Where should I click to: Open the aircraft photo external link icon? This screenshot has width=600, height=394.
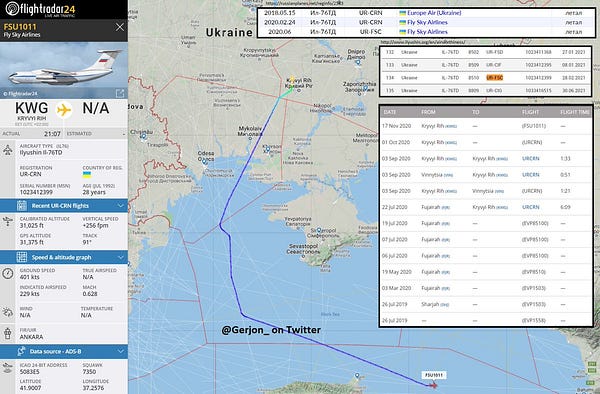(x=120, y=93)
